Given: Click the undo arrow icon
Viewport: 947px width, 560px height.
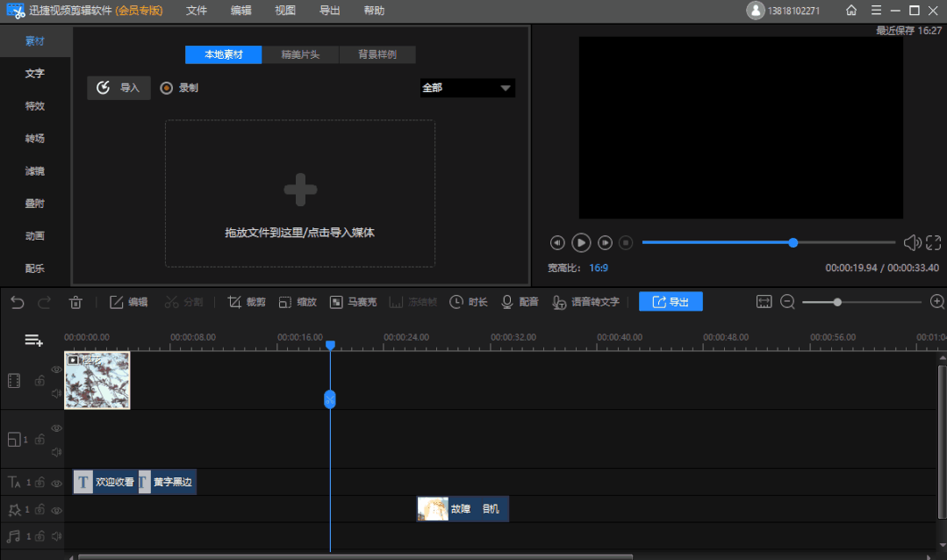Looking at the screenshot, I should [x=17, y=301].
